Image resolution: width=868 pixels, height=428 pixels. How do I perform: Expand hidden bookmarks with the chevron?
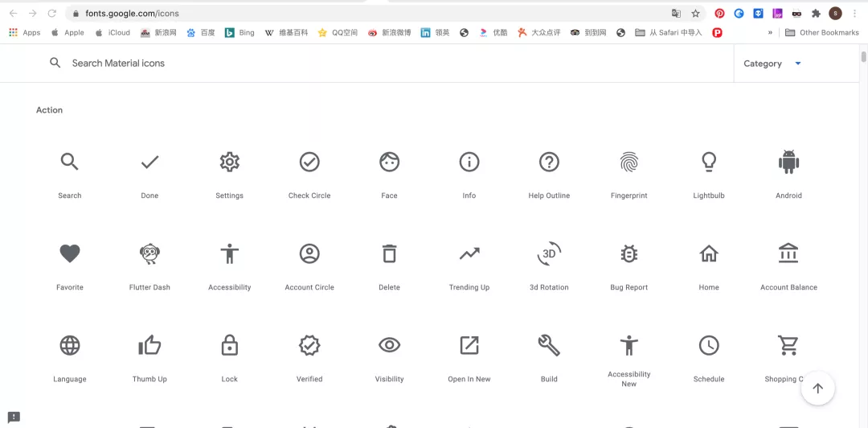[x=770, y=33]
